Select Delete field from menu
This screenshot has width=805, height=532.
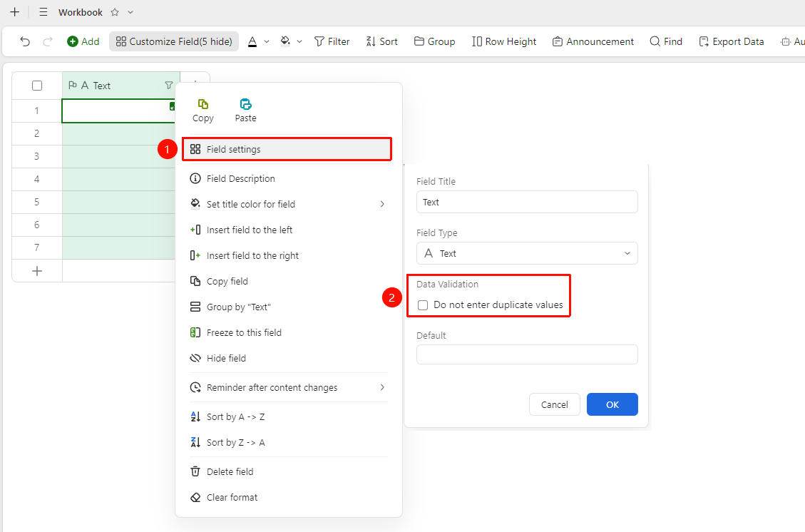(289, 471)
